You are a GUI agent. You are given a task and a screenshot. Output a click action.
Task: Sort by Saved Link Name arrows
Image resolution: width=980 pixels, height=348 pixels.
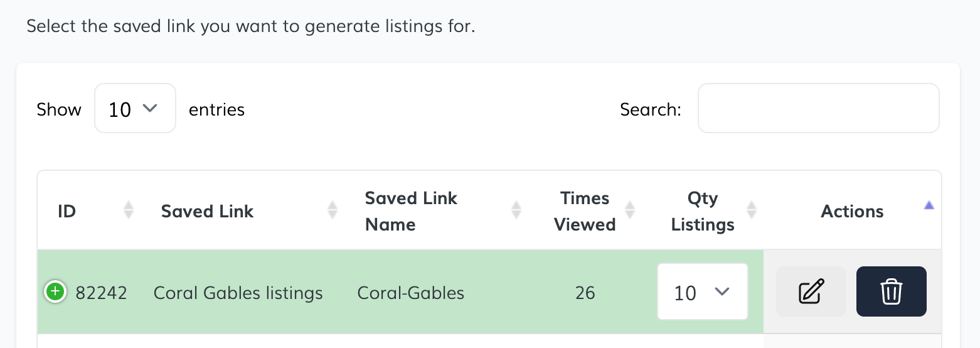[516, 210]
